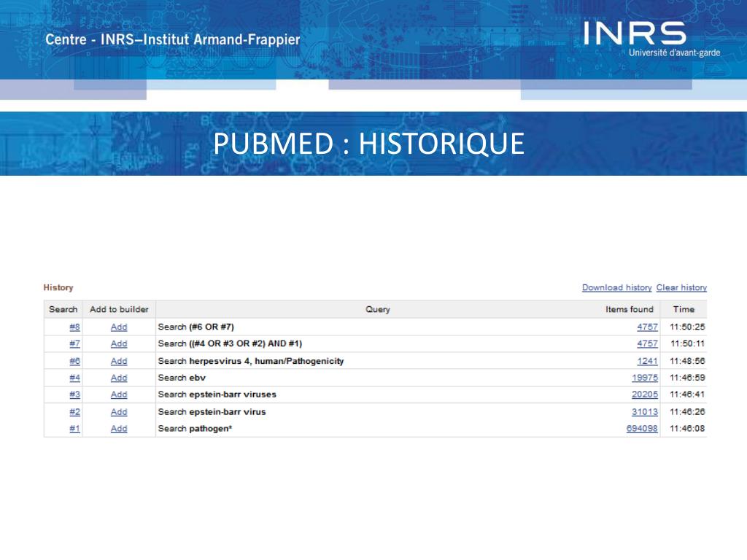Open search #3 link
The image size is (747, 560).
(75, 394)
